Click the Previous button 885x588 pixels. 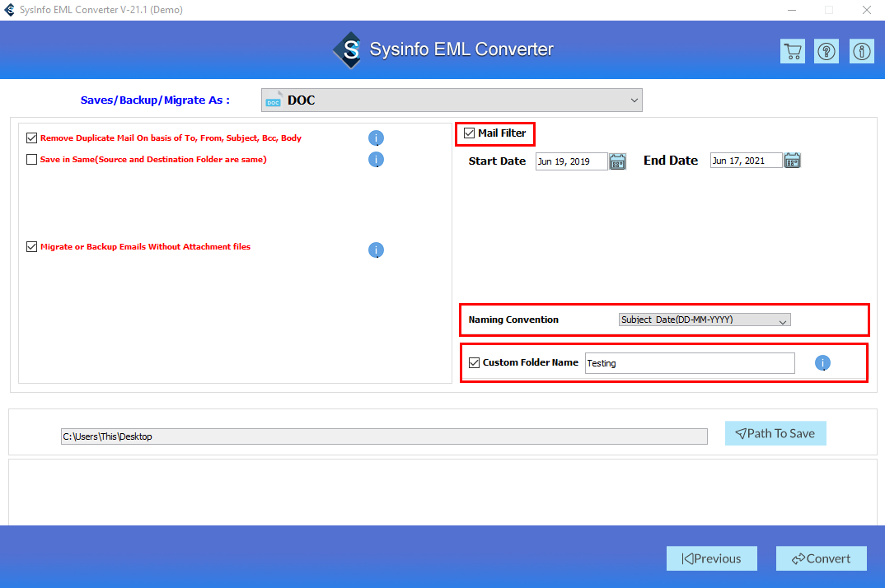(711, 558)
